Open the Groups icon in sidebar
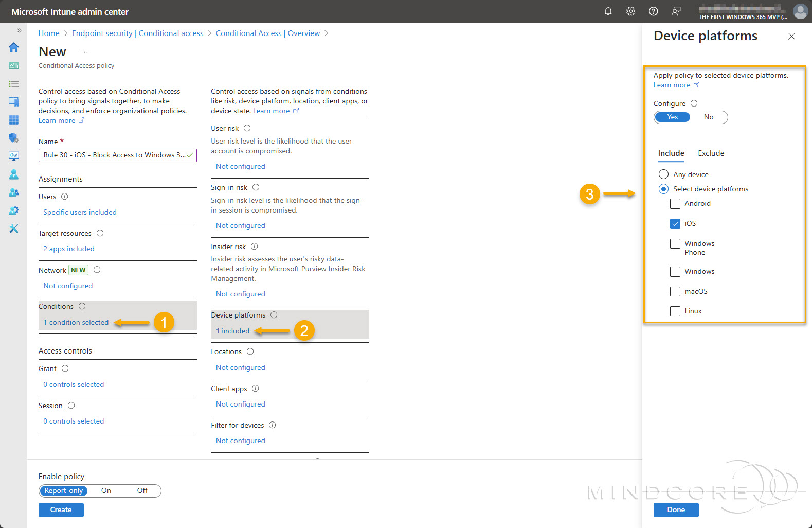This screenshot has width=812, height=528. [14, 192]
